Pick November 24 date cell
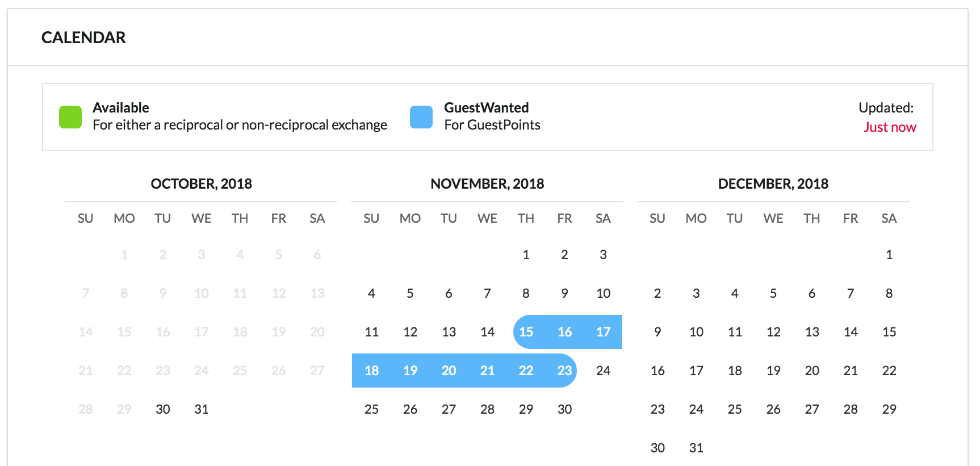The image size is (980, 466). click(x=603, y=371)
